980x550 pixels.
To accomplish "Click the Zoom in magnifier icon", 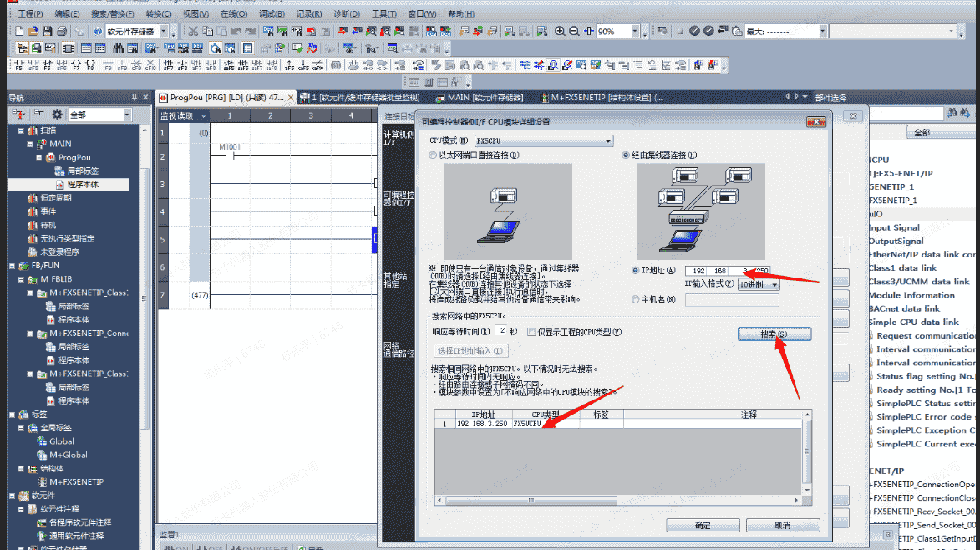I will click(560, 31).
